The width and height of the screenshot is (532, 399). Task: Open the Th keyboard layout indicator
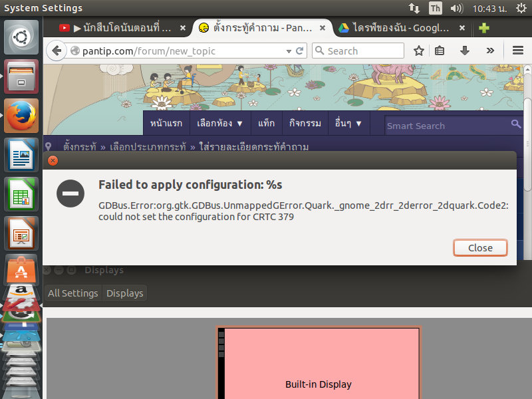(x=436, y=8)
